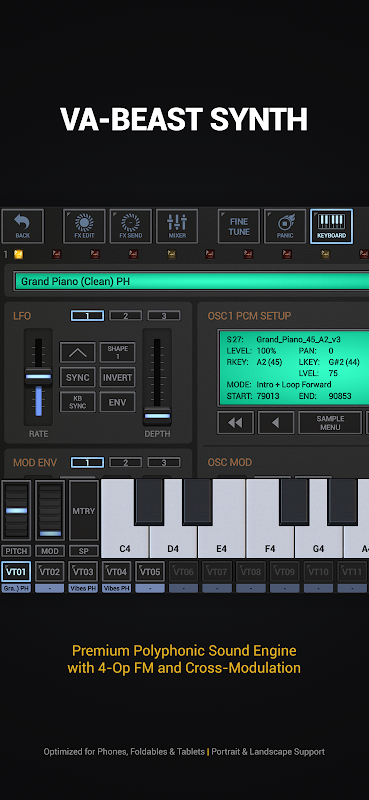Click the single-arrow previous sample button
This screenshot has width=369, height=800.
point(276,422)
